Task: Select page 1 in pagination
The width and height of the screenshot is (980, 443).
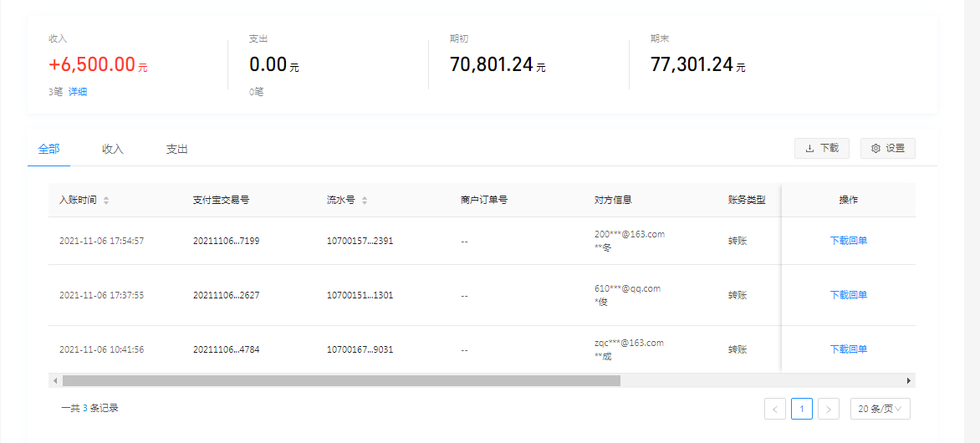Action: coord(801,409)
